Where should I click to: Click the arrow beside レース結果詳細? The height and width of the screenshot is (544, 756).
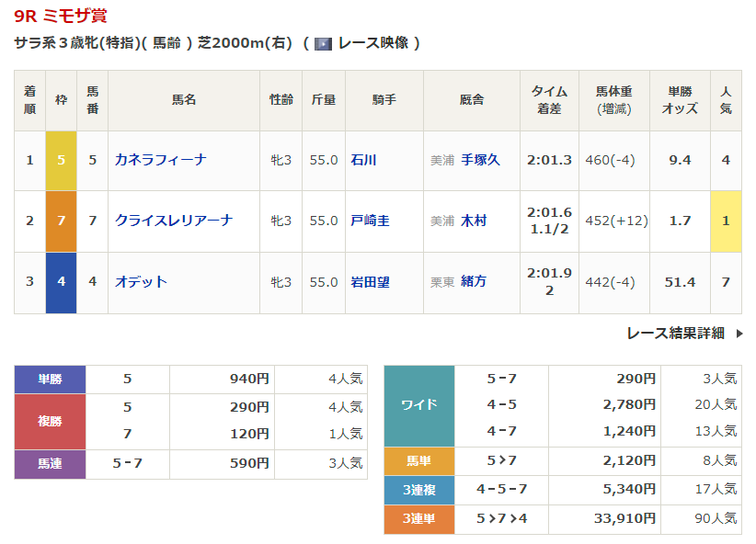[739, 334]
